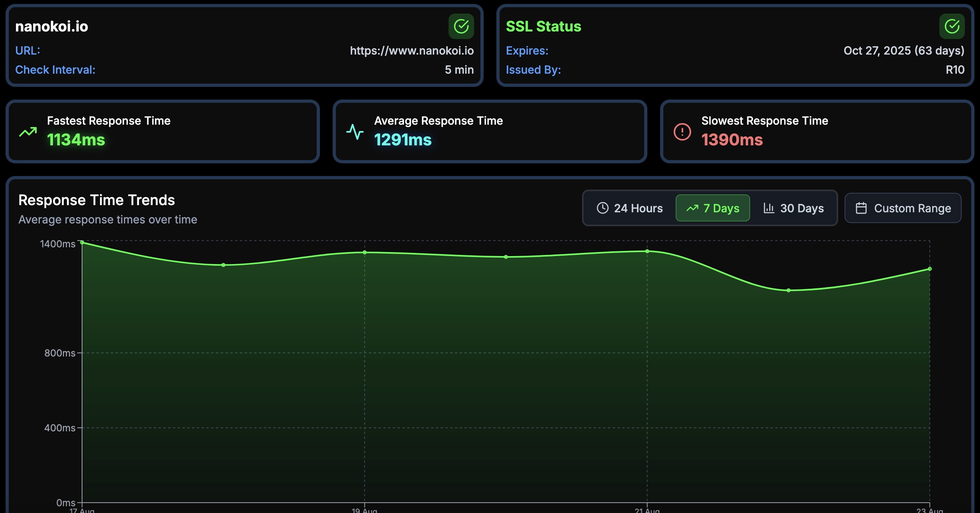The height and width of the screenshot is (513, 980).
Task: Select the first data point on 17 Aug
Action: coord(82,243)
